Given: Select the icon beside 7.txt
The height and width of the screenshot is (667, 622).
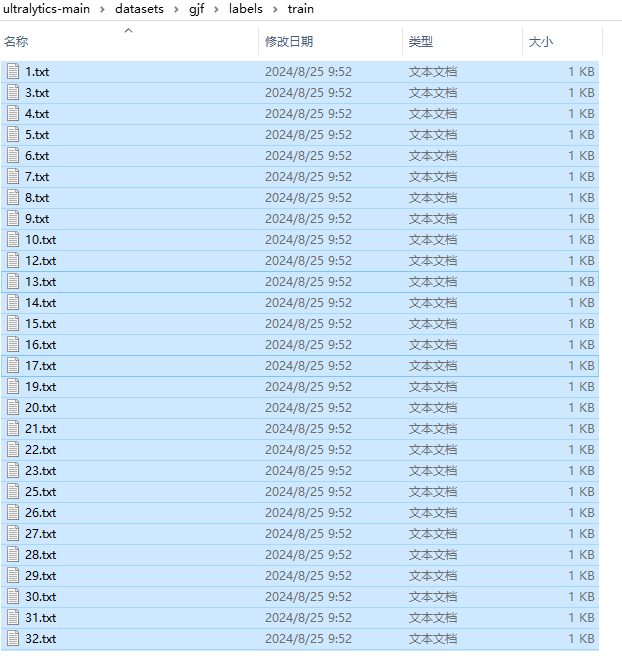Looking at the screenshot, I should [13, 177].
